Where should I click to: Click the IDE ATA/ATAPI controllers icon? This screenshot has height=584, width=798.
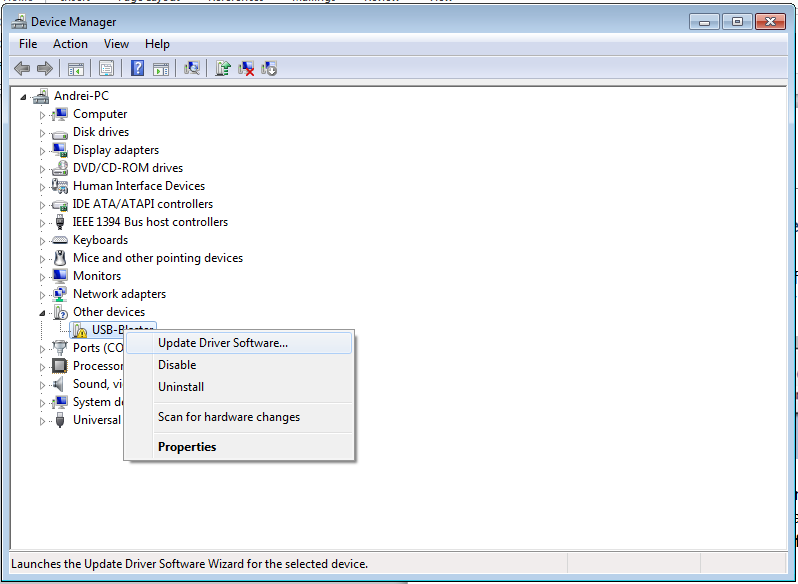pyautogui.click(x=60, y=205)
